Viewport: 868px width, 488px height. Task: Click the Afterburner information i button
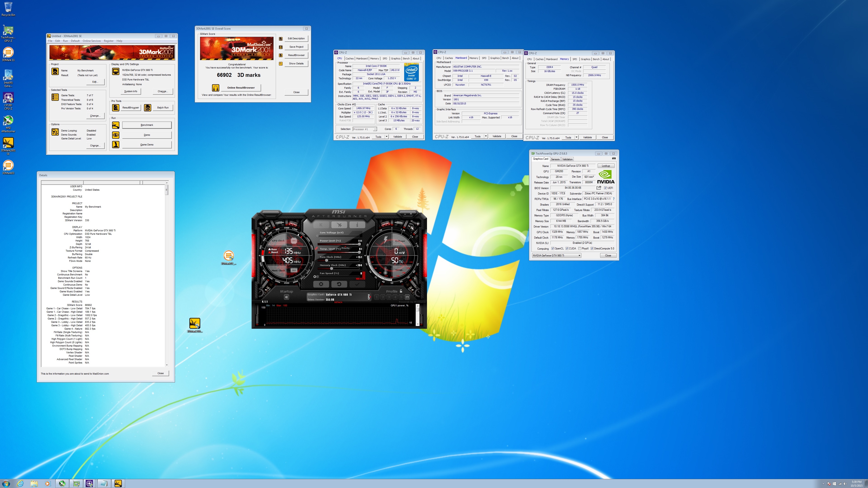pos(357,225)
